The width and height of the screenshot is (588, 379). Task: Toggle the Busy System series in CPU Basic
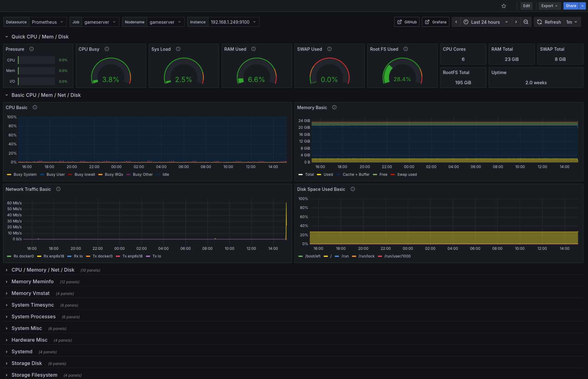(24, 174)
